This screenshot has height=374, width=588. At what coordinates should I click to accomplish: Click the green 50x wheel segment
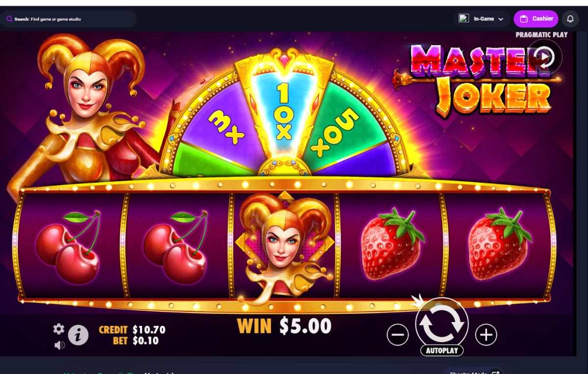click(339, 126)
